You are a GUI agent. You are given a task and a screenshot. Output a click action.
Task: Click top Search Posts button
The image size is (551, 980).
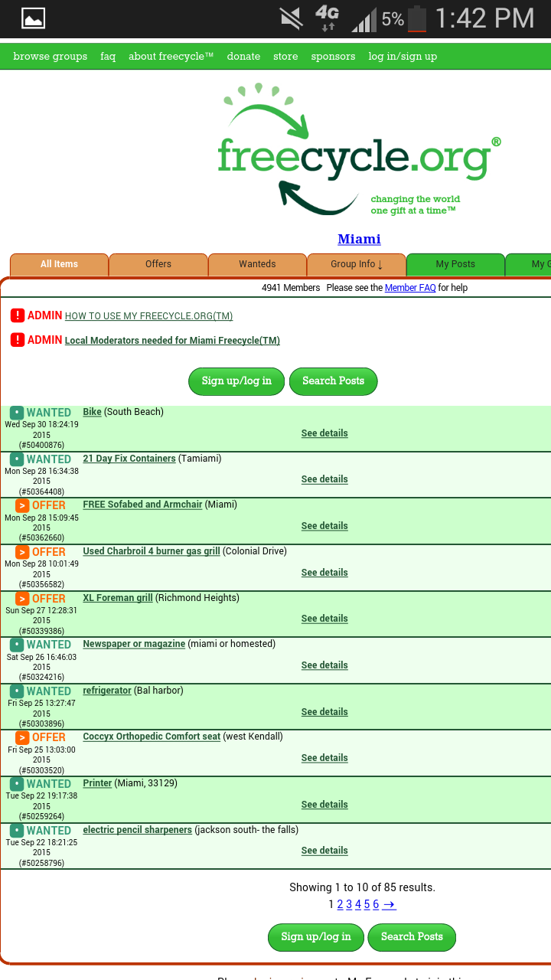pos(333,381)
